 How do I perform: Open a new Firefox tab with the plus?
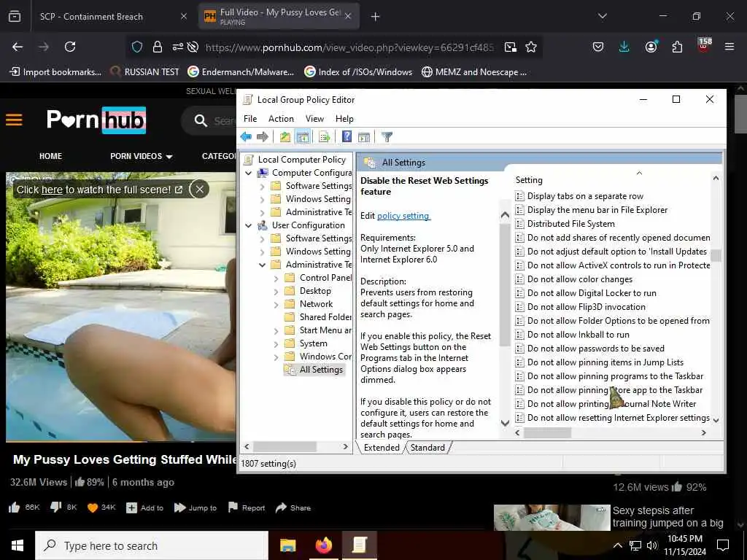click(x=376, y=17)
